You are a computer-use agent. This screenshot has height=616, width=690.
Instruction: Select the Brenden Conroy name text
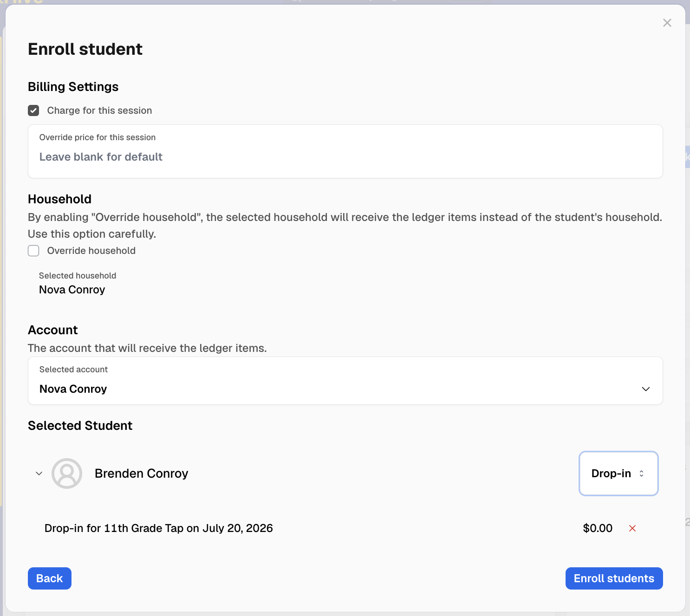click(x=142, y=473)
